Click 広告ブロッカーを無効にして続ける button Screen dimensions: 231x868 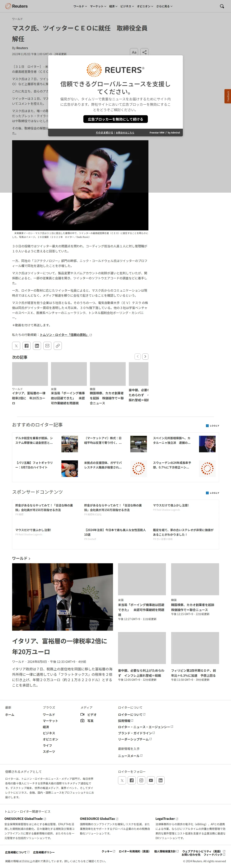pos(115,119)
